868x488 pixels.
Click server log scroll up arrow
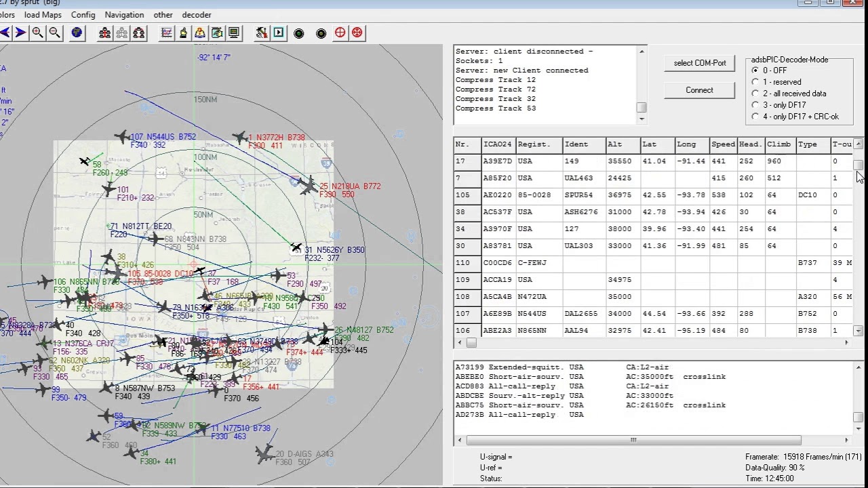coord(642,52)
